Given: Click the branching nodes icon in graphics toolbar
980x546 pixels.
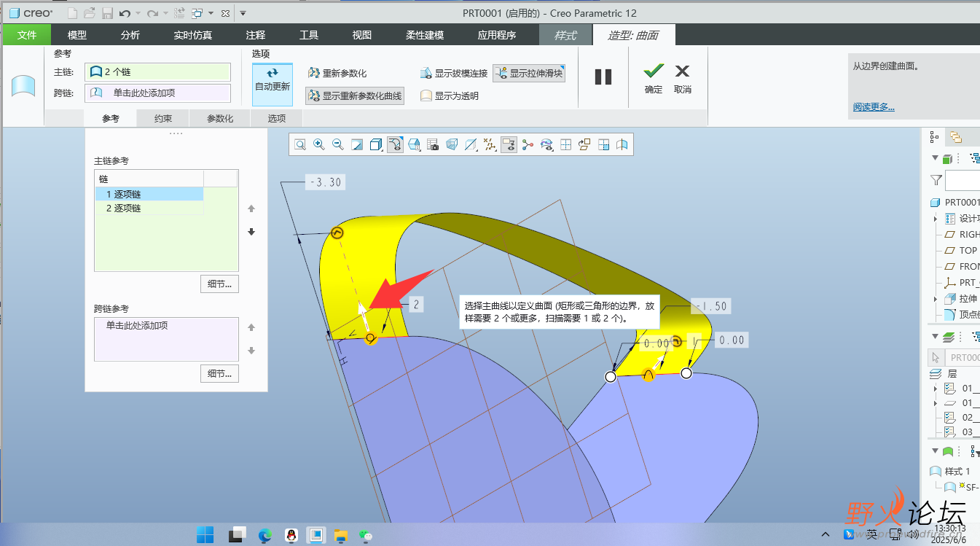Looking at the screenshot, I should [528, 145].
